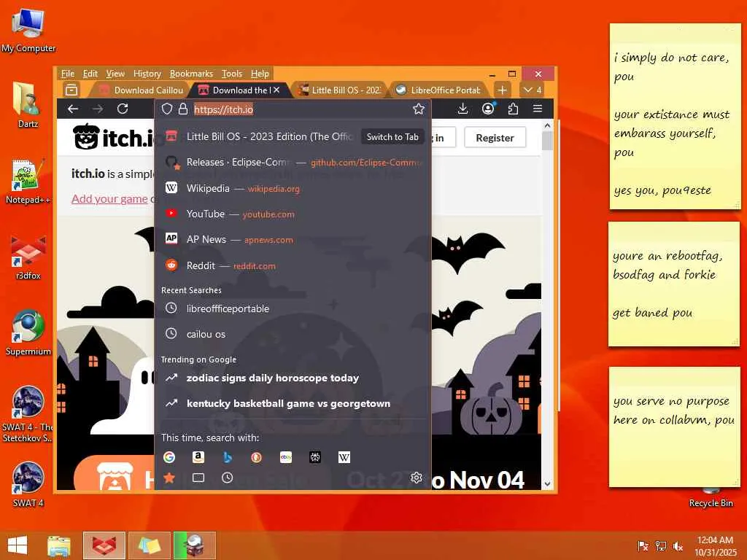The width and height of the screenshot is (747, 560).
Task: Choose the AP News suggestion
Action: 293,239
